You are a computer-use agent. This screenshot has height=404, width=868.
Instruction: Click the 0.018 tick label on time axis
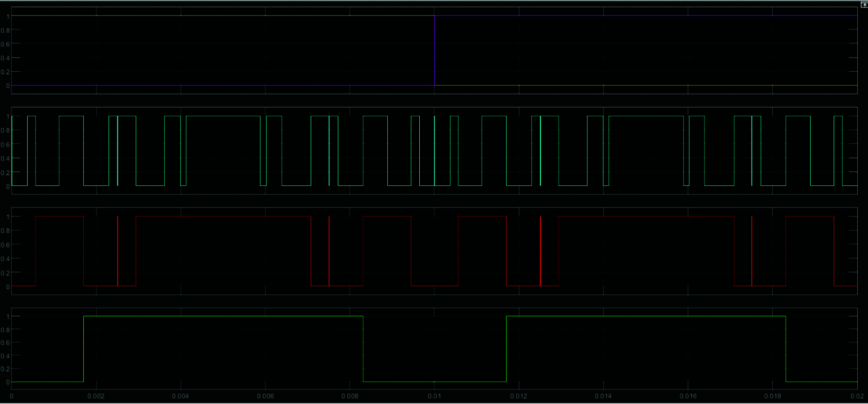pyautogui.click(x=772, y=396)
